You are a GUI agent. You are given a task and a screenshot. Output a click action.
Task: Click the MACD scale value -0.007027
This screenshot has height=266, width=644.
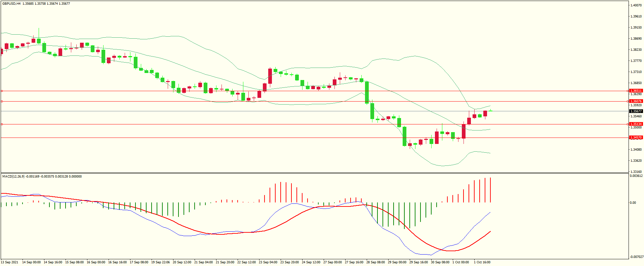pos(636,257)
